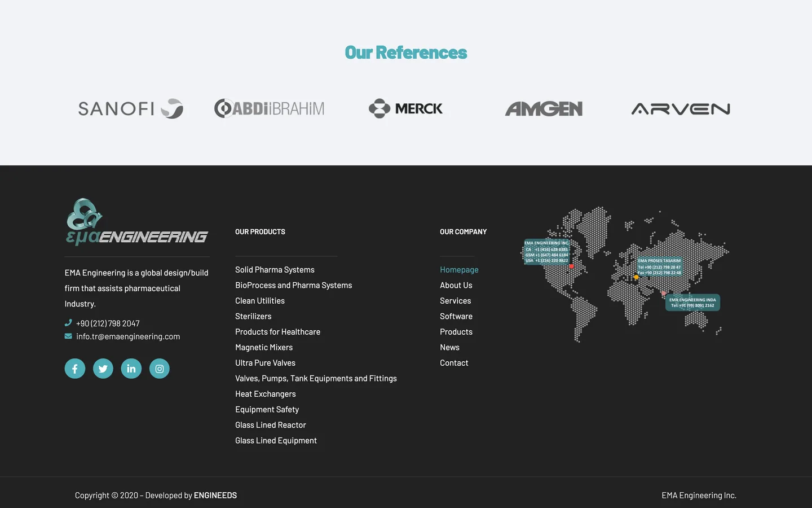View Magnetic Mixers products
The height and width of the screenshot is (508, 812).
point(264,348)
